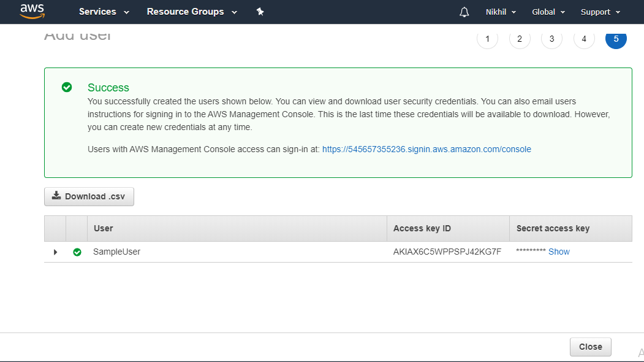The width and height of the screenshot is (644, 362).
Task: Open the console sign-in URL link
Action: click(426, 149)
